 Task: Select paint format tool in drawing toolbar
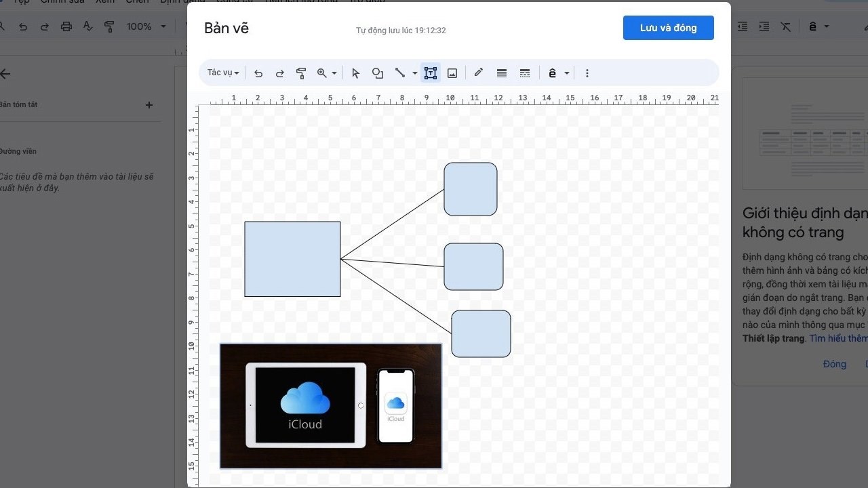tap(301, 73)
